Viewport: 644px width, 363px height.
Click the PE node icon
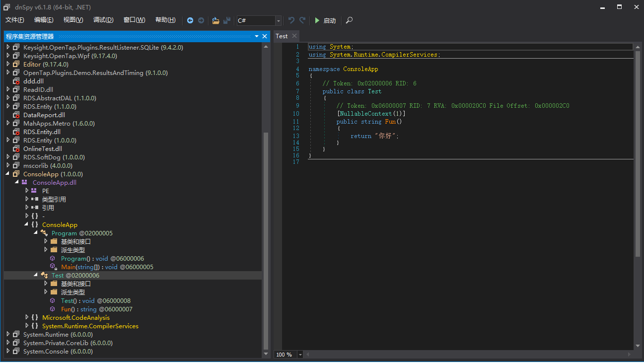[x=34, y=191]
